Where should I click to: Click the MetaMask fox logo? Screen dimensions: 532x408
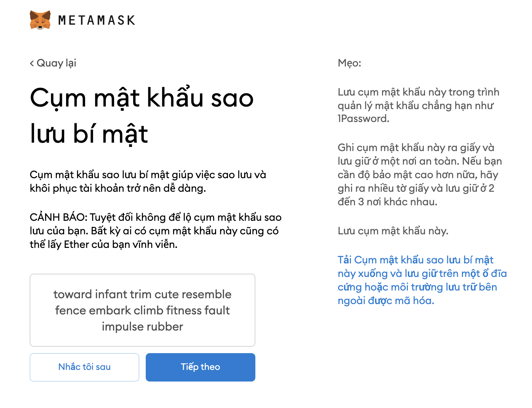coord(40,20)
